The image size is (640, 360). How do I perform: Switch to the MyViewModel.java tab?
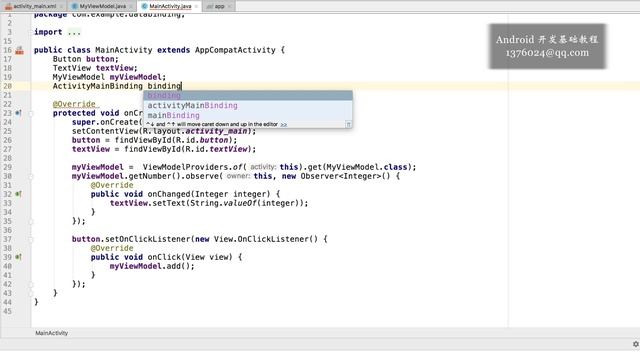(x=102, y=6)
